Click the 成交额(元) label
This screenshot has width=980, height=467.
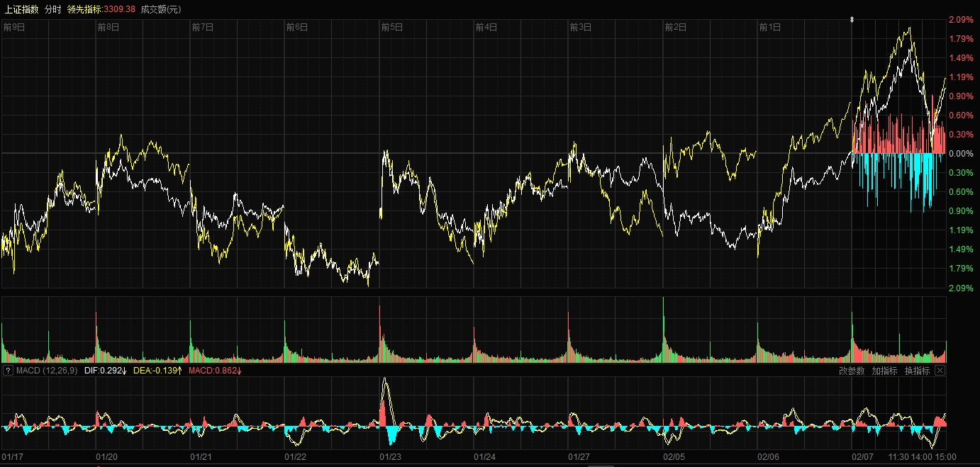(x=161, y=9)
